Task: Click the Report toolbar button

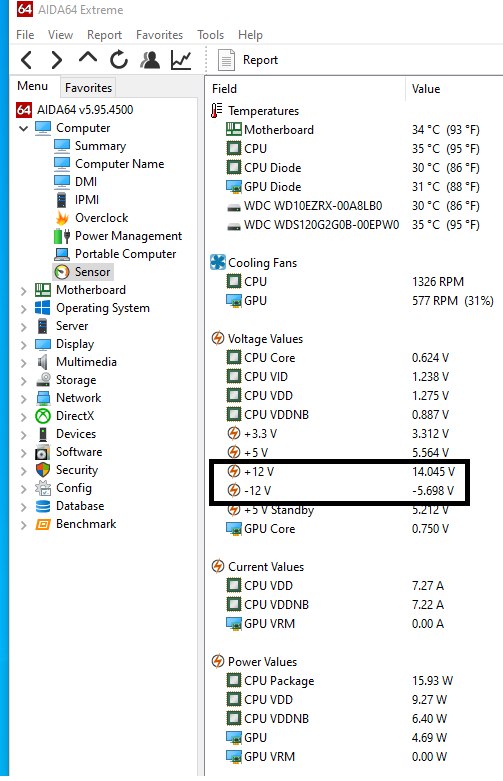Action: point(248,60)
